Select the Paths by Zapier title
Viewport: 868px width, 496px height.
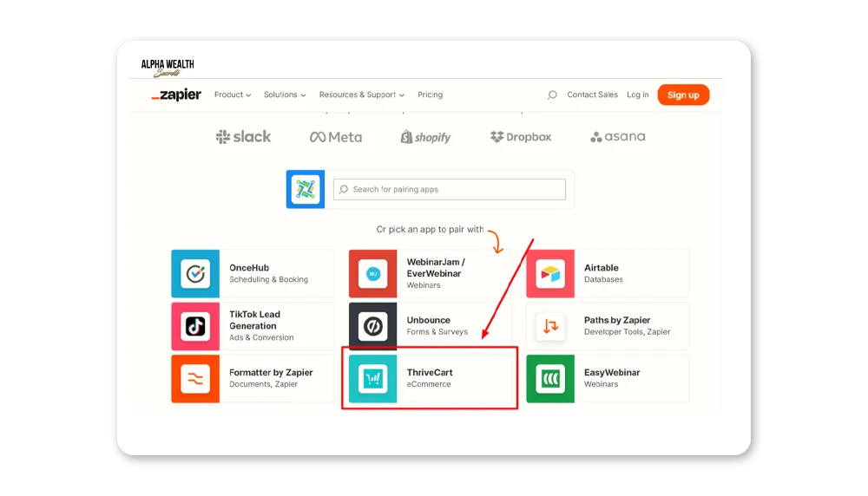tap(617, 320)
